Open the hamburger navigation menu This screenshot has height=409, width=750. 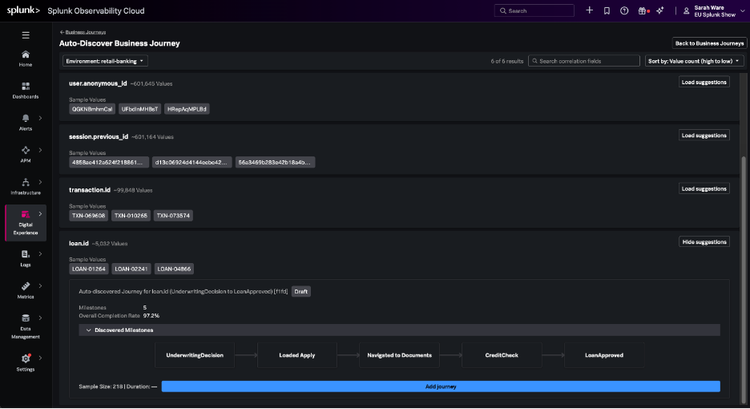pos(25,35)
